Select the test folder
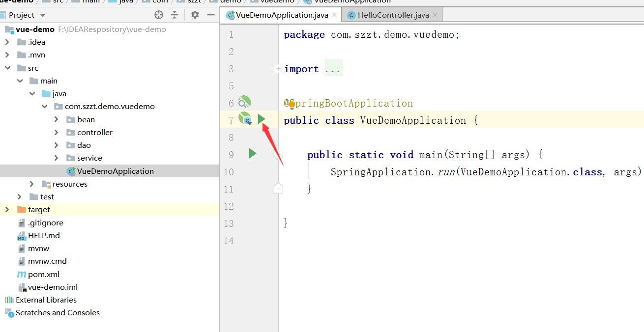Image resolution: width=644 pixels, height=332 pixels. (x=47, y=197)
